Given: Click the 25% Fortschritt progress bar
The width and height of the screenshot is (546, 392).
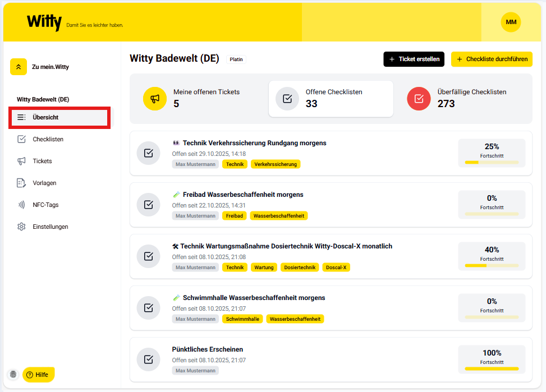Looking at the screenshot, I should (492, 162).
